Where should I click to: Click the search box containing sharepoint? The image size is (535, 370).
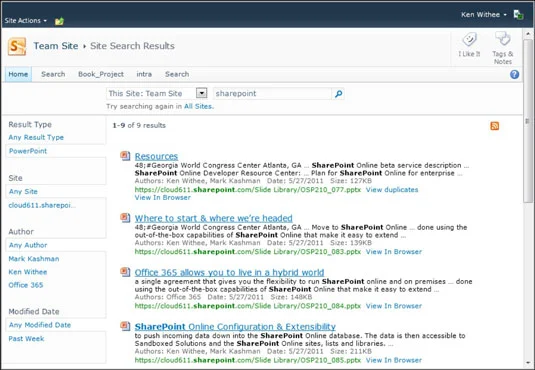pyautogui.click(x=272, y=94)
